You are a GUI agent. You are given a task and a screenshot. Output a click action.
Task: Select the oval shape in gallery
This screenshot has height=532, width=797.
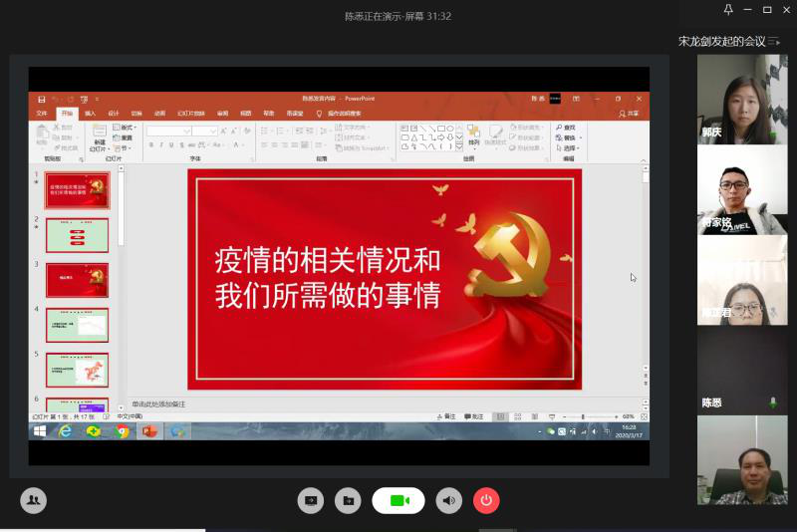click(450, 129)
